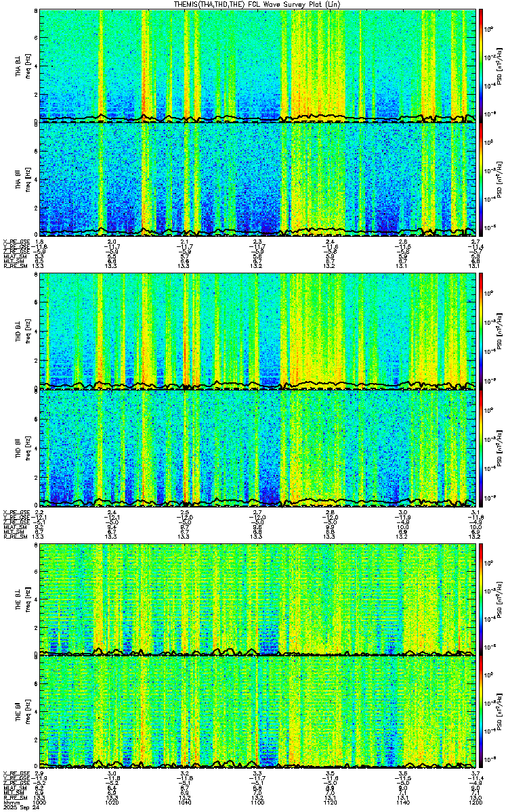Select the THD BL spectrogram panel

tap(257, 329)
